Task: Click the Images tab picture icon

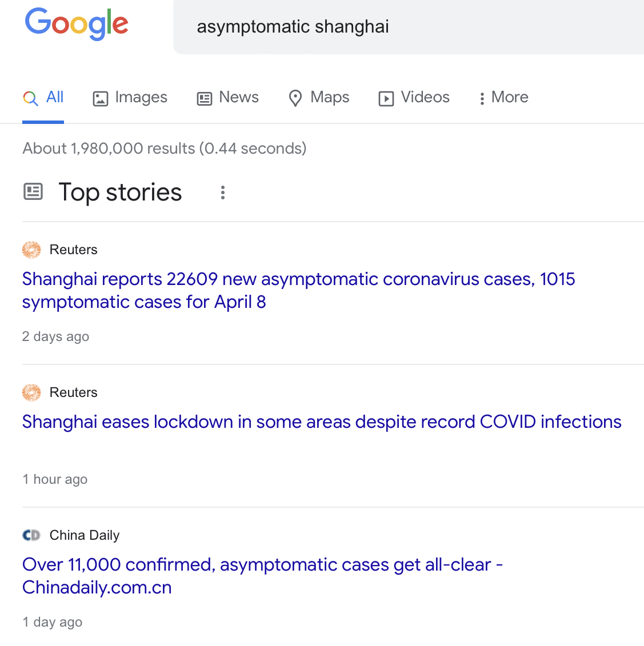Action: tap(101, 99)
